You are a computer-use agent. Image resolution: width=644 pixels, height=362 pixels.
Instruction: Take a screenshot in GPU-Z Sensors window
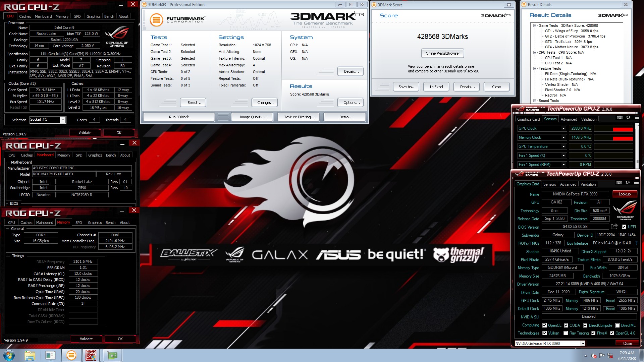[x=620, y=118]
